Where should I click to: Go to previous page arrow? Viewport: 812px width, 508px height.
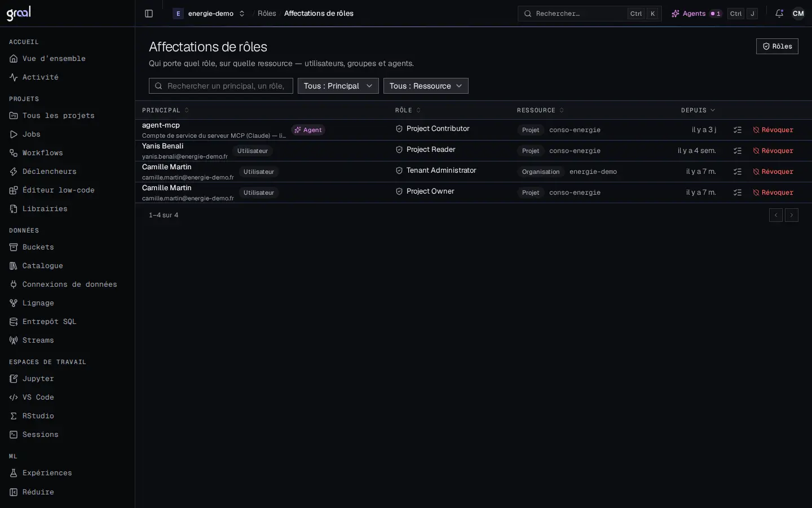[x=776, y=215]
